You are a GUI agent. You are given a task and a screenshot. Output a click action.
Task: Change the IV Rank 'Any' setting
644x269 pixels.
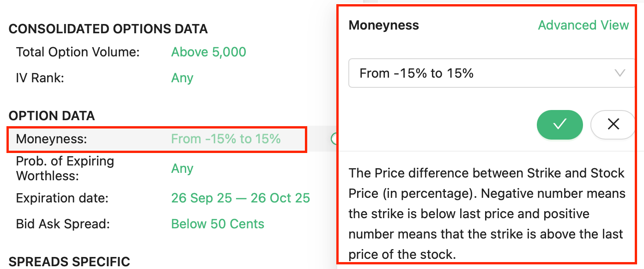[x=182, y=78]
